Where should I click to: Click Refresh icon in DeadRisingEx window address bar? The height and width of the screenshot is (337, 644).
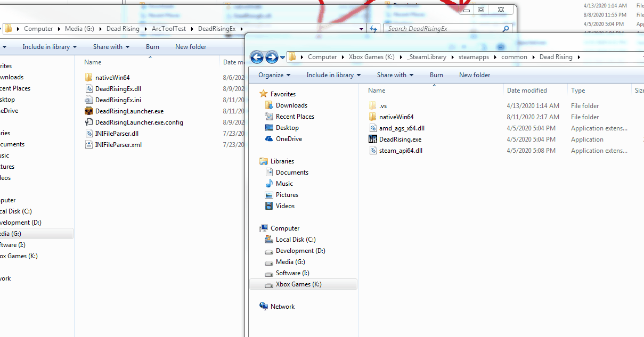coord(373,29)
